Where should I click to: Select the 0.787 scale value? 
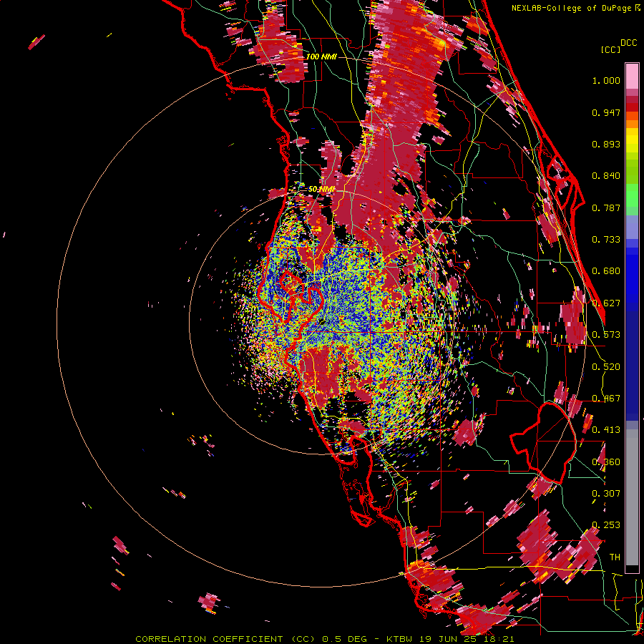click(606, 208)
